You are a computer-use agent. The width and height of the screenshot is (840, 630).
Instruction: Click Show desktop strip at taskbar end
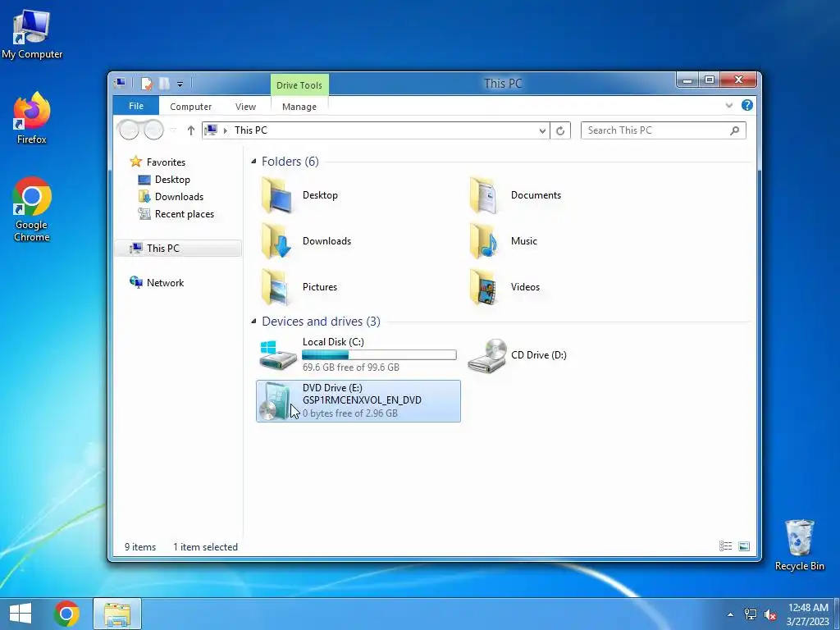pyautogui.click(x=837, y=614)
